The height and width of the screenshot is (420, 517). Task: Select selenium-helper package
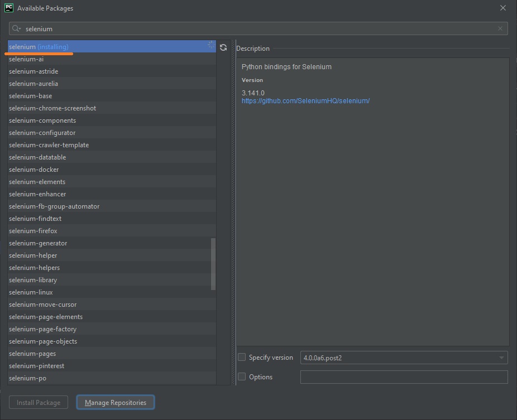pyautogui.click(x=112, y=255)
